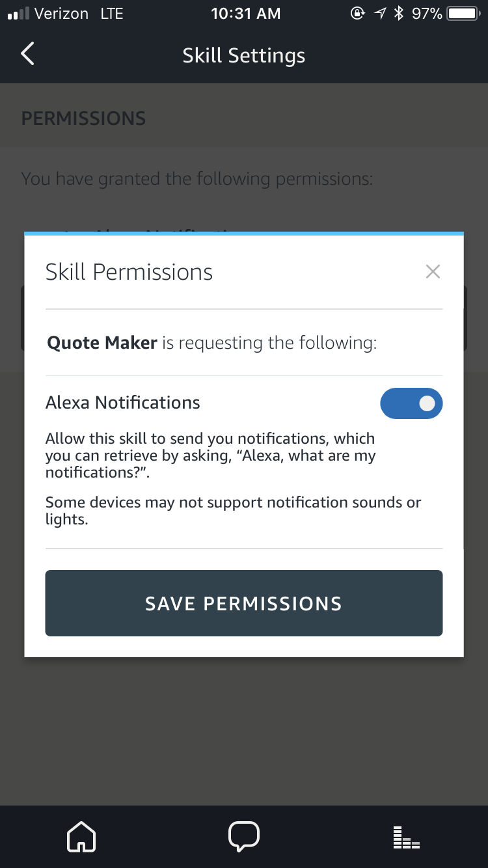Tap the LTE network indicator

[112, 12]
